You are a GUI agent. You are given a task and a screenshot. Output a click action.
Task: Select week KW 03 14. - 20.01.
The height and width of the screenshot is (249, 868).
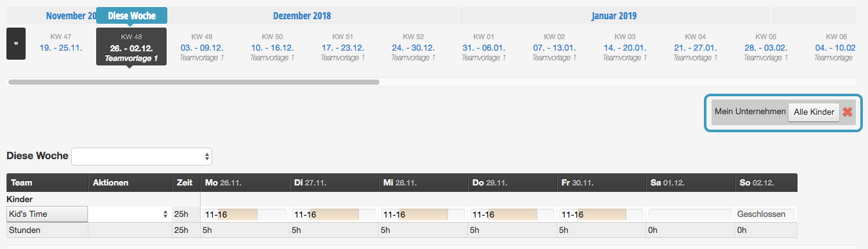[x=625, y=47]
